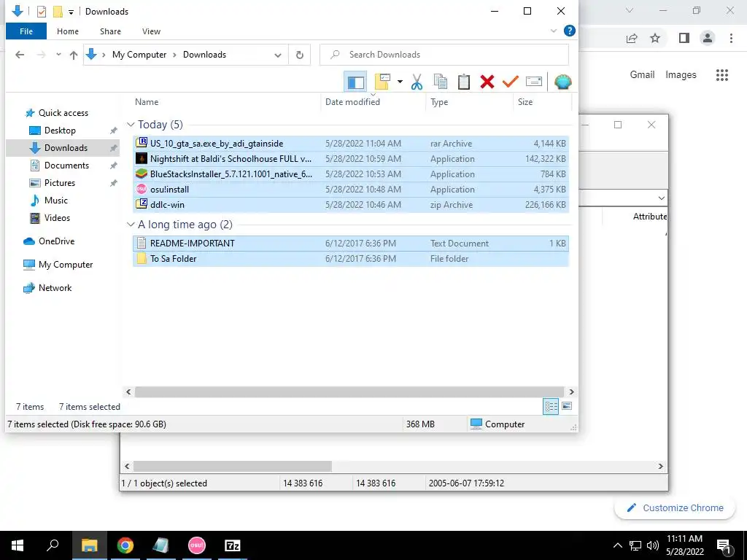Open the new item dropdown arrow in toolbar
Screen dimensions: 747x560
point(400,82)
